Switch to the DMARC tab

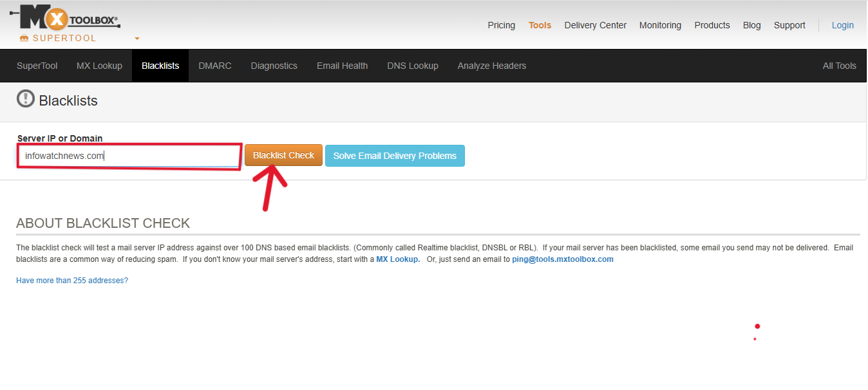tap(214, 65)
